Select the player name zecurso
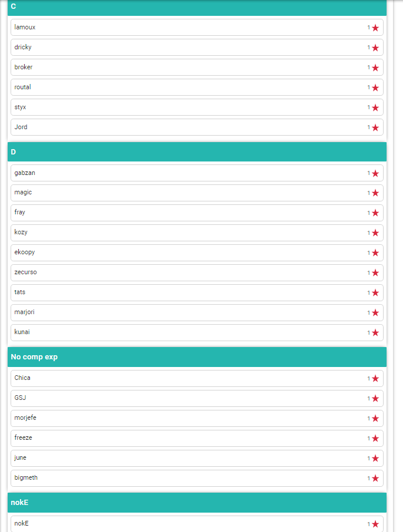Image resolution: width=403 pixels, height=532 pixels. coord(25,272)
